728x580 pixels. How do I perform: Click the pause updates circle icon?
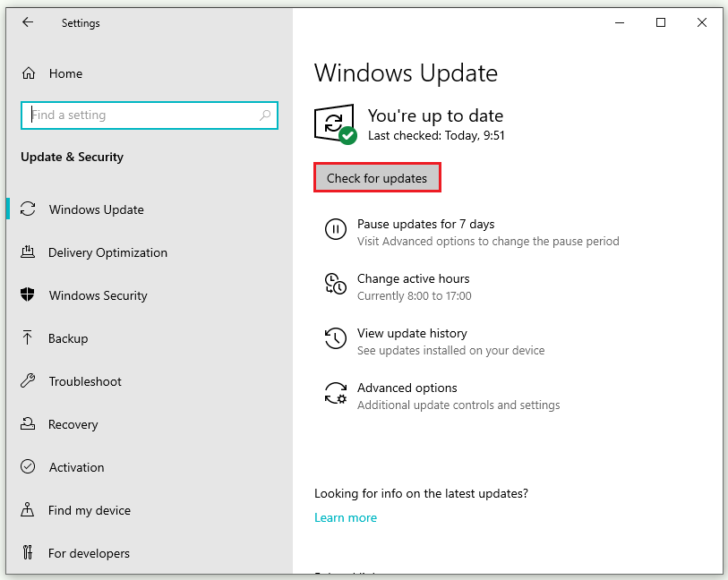click(336, 229)
